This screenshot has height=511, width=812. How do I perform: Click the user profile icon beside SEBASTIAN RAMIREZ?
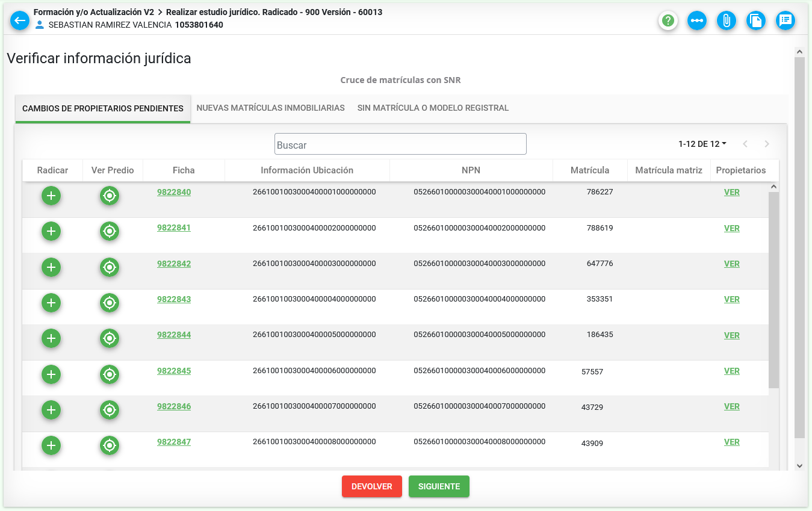(x=40, y=25)
